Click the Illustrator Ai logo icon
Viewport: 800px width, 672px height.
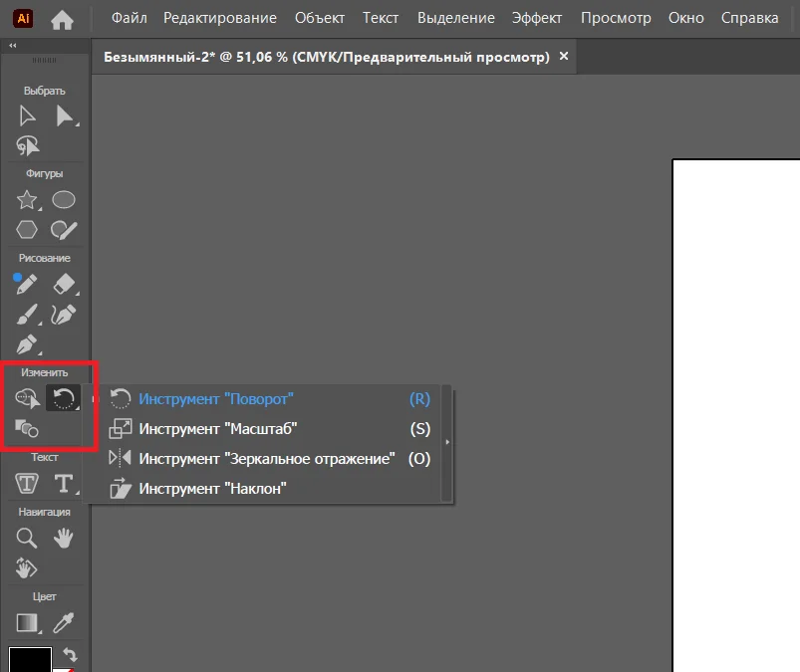point(23,19)
